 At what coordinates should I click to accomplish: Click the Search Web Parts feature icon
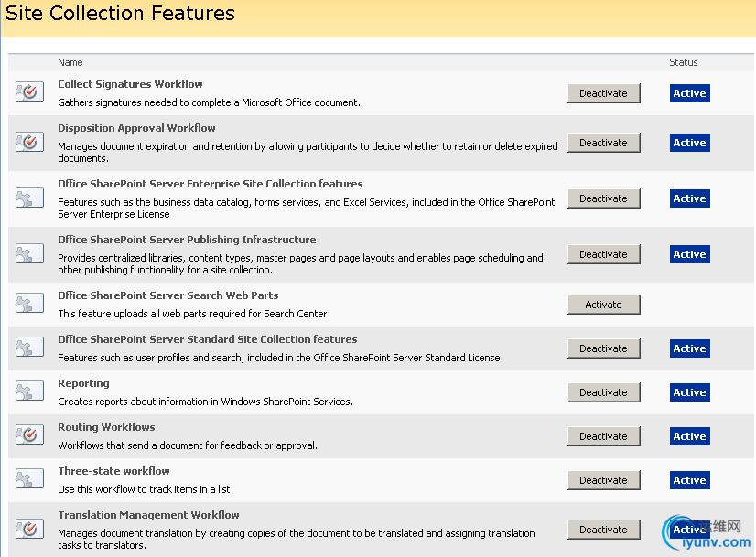[x=29, y=305]
